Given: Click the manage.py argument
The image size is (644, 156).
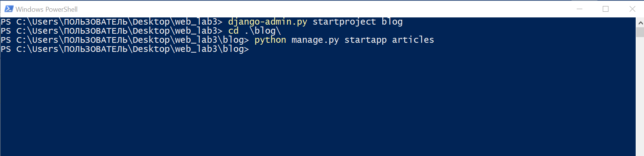Looking at the screenshot, I should (315, 40).
